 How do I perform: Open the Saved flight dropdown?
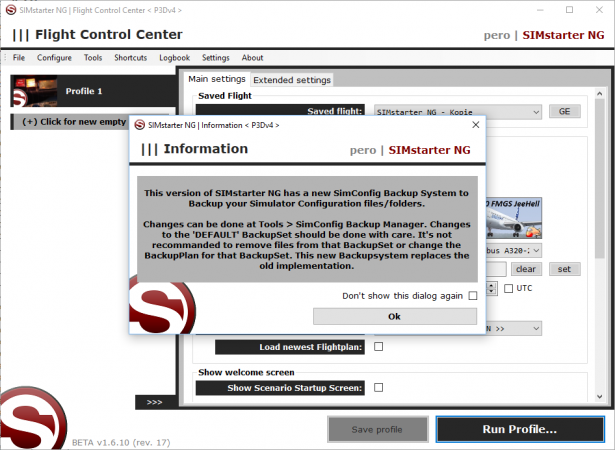tap(458, 112)
